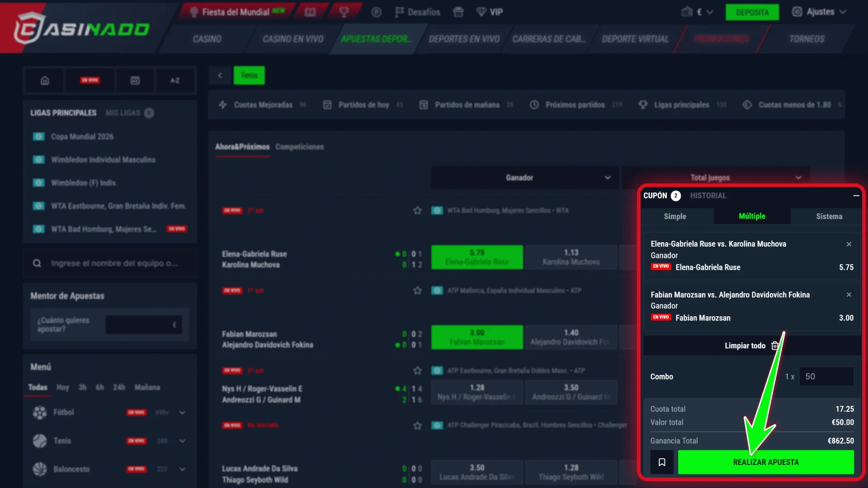Select the 24h time filter
The image size is (868, 488).
tap(119, 387)
